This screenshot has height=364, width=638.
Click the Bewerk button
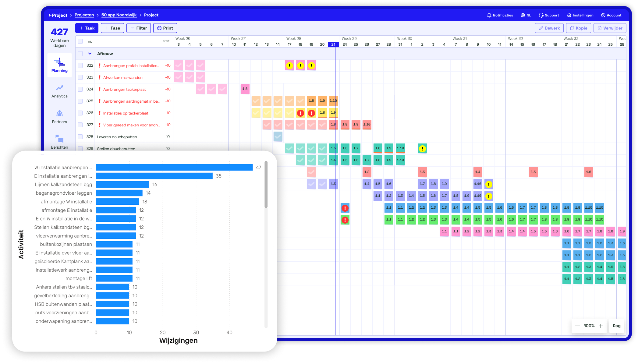(549, 28)
